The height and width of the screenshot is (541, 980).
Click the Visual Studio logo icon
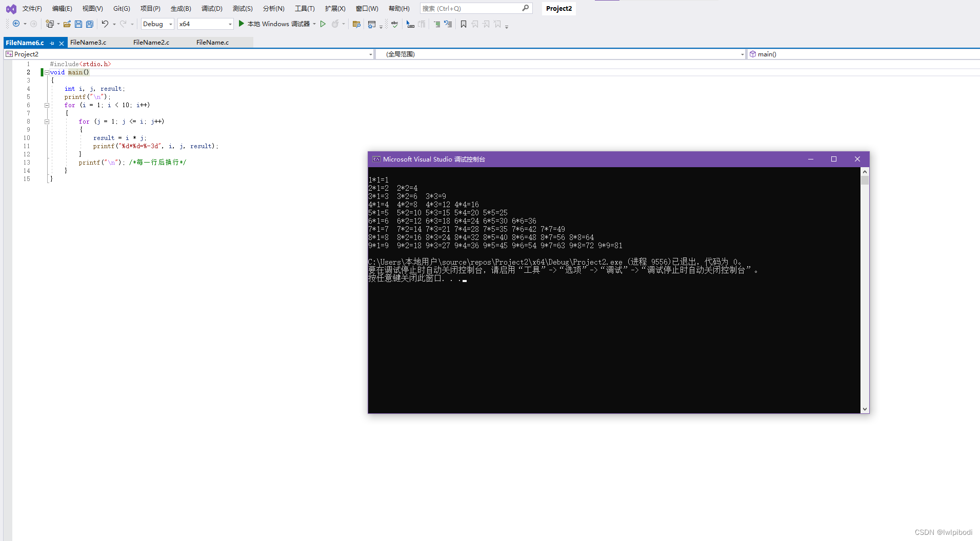coord(11,9)
